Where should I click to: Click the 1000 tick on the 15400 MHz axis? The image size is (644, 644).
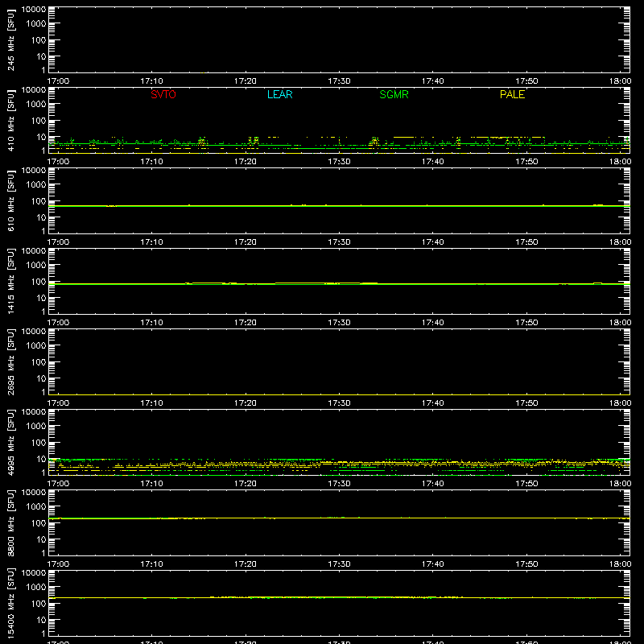tap(36, 588)
